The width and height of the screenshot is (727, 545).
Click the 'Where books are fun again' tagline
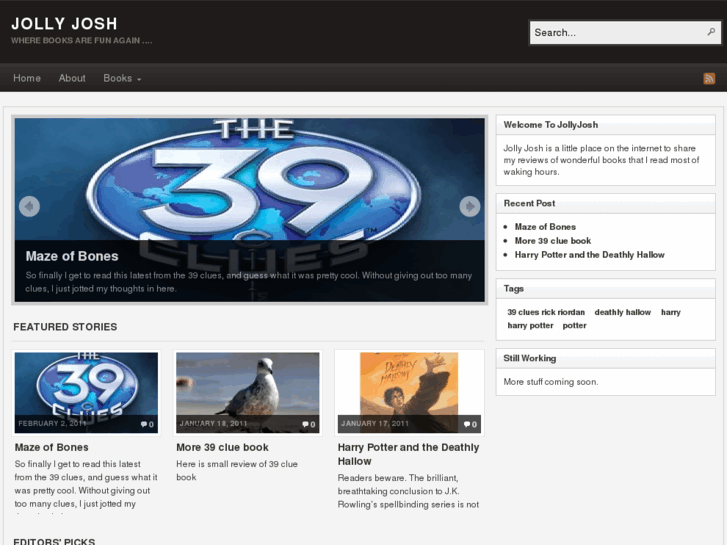point(82,40)
